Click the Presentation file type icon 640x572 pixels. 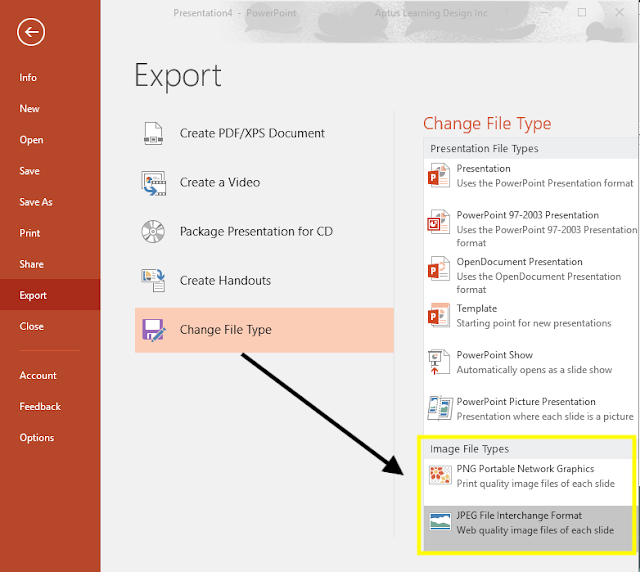439,176
